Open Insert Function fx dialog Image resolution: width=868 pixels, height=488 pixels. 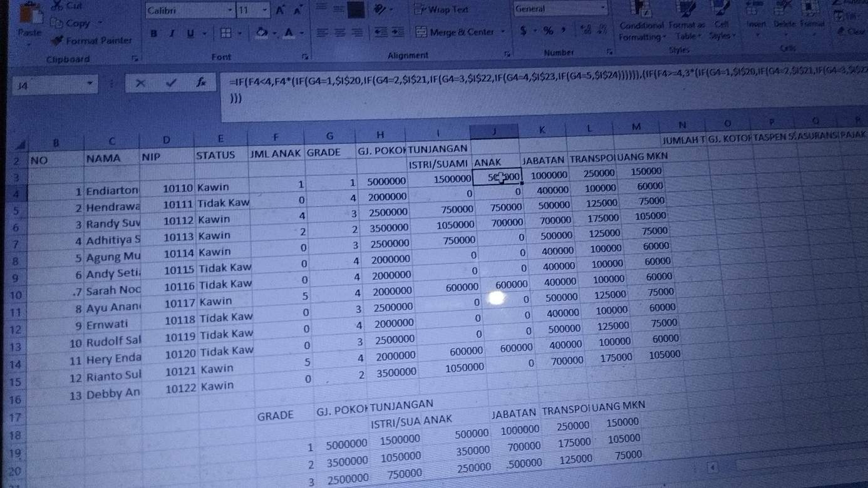(x=201, y=82)
